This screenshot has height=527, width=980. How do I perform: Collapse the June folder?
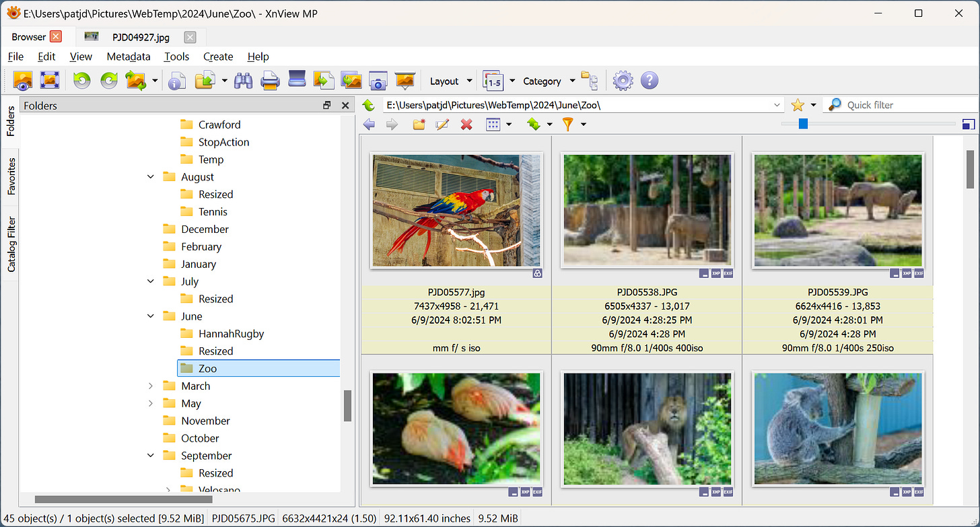pyautogui.click(x=151, y=316)
